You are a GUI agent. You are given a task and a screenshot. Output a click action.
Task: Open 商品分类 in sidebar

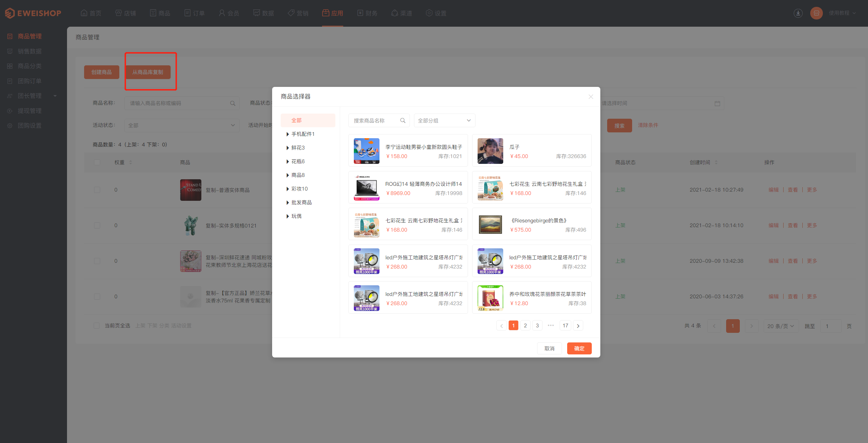pyautogui.click(x=29, y=66)
